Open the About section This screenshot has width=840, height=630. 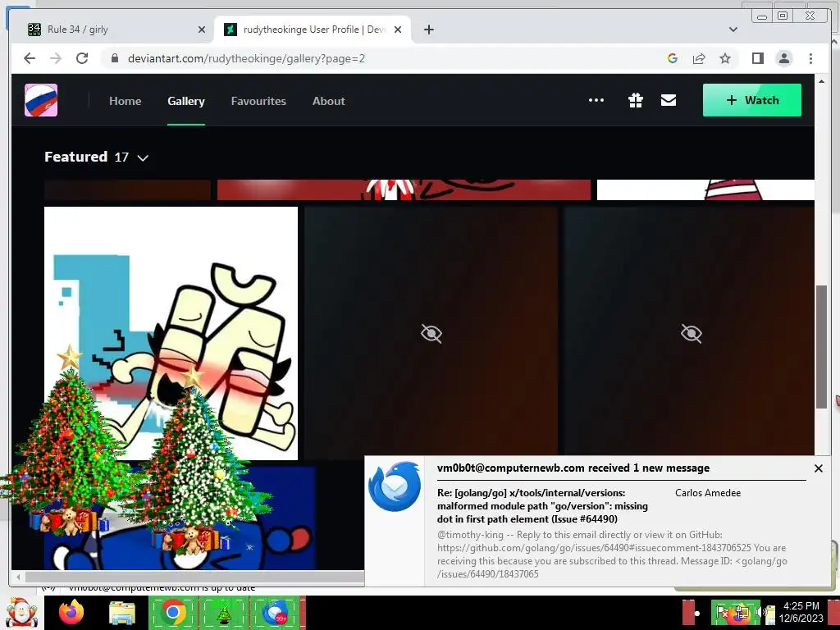[x=328, y=101]
